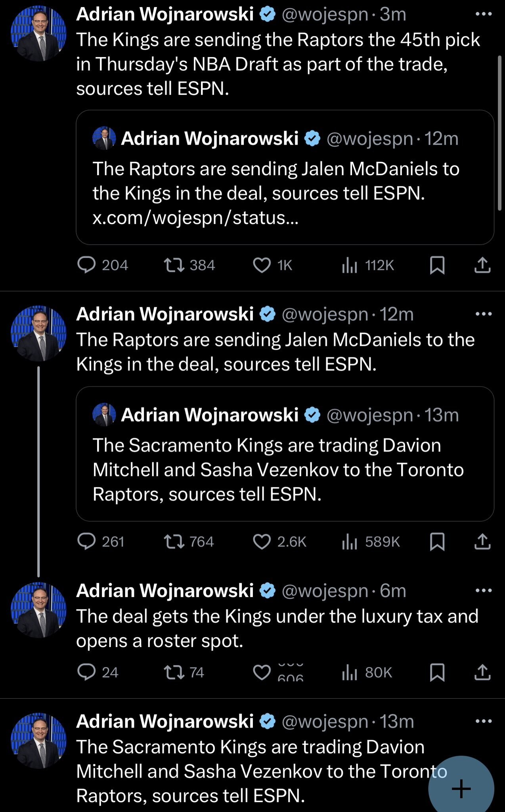The image size is (505, 812).
Task: Tap the @wojespn handle on 6m tweet
Action: 325,591
